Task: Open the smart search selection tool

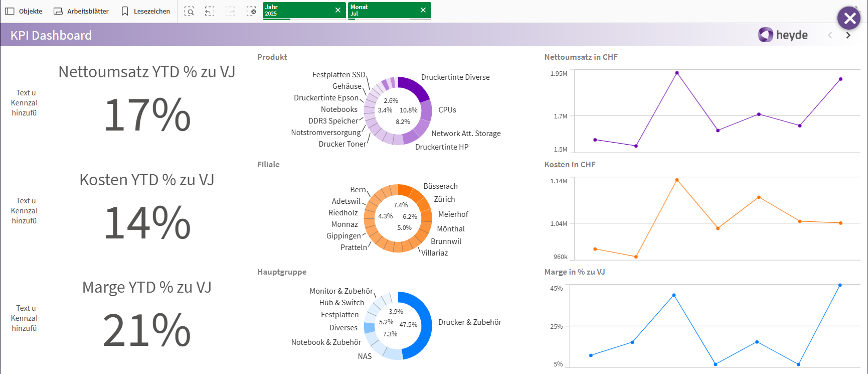Action: (x=189, y=11)
